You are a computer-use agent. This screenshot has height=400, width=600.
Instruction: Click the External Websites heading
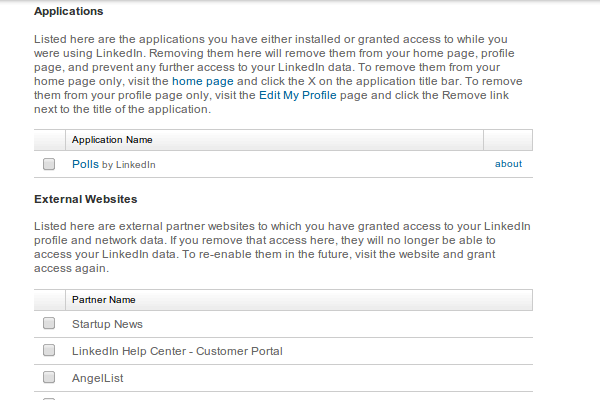(x=86, y=199)
